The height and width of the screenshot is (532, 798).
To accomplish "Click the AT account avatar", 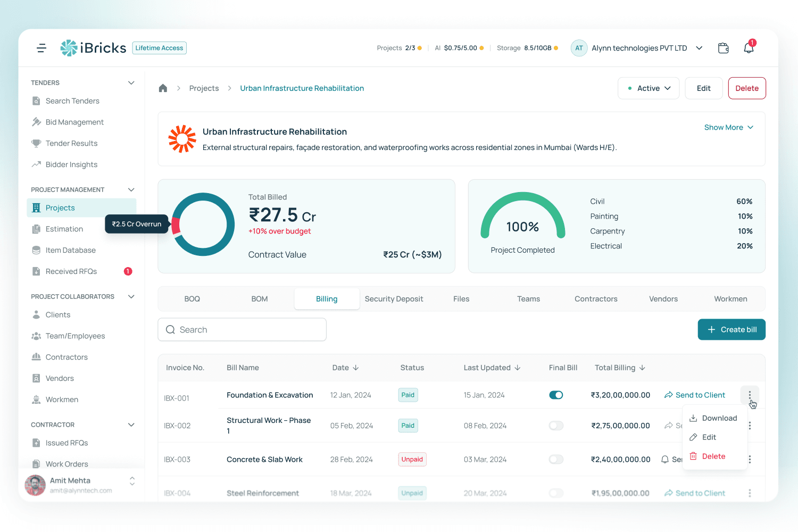I will (579, 48).
